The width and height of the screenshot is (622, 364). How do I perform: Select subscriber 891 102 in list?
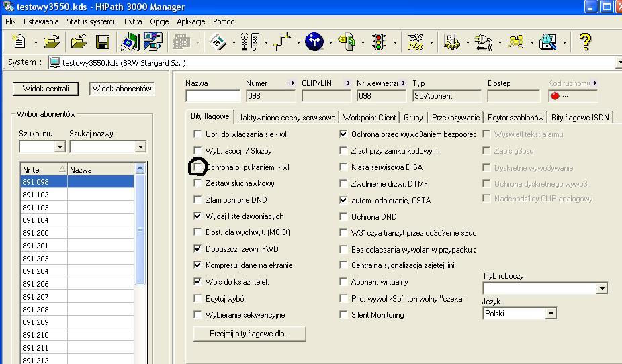(x=77, y=195)
